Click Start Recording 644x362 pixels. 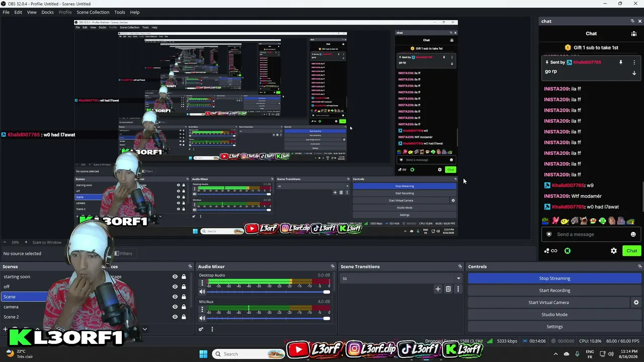coord(554,291)
